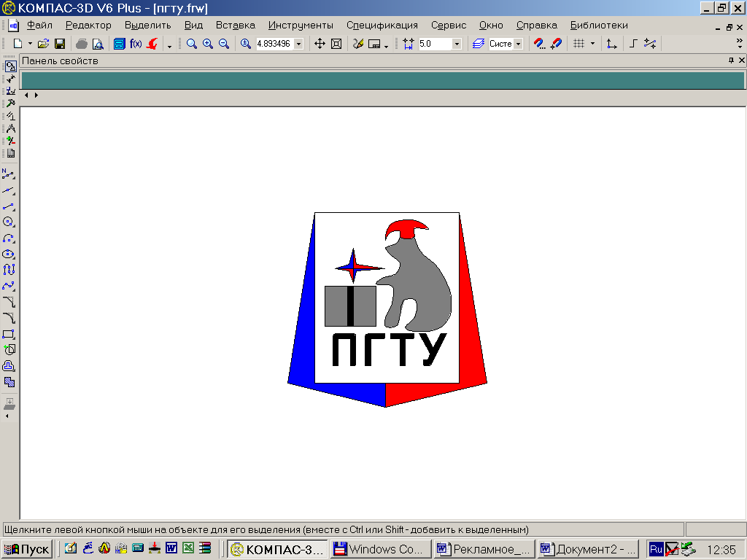Image resolution: width=747 pixels, height=560 pixels.
Task: Choose the Fillet tool
Action: pyautogui.click(x=9, y=318)
